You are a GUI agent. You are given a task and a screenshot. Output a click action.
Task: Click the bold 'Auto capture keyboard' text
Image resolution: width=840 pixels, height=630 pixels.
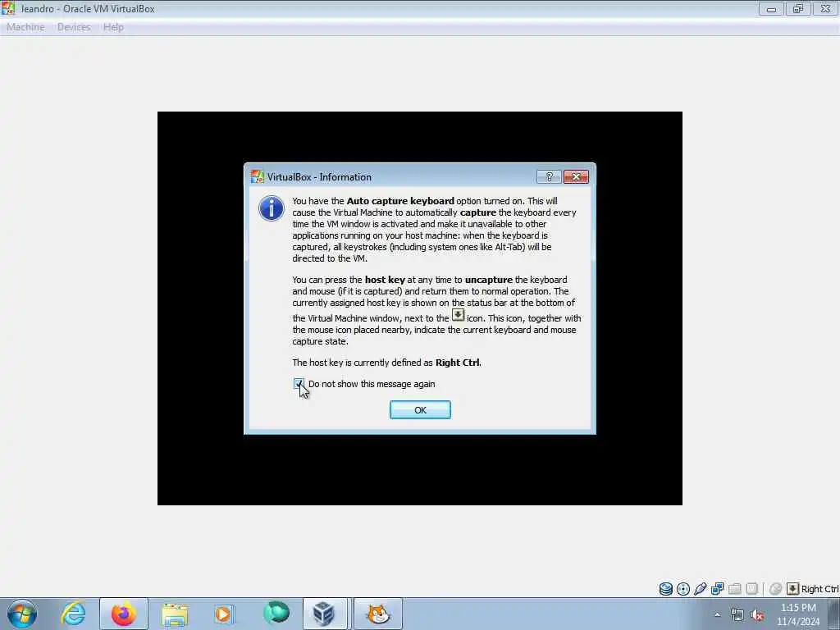pyautogui.click(x=400, y=201)
